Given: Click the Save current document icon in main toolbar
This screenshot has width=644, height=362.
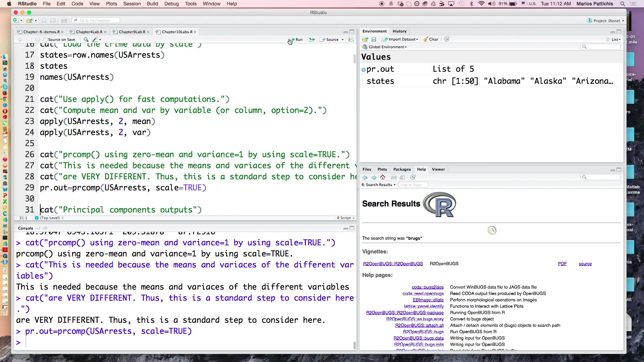Looking at the screenshot, I should 44,20.
